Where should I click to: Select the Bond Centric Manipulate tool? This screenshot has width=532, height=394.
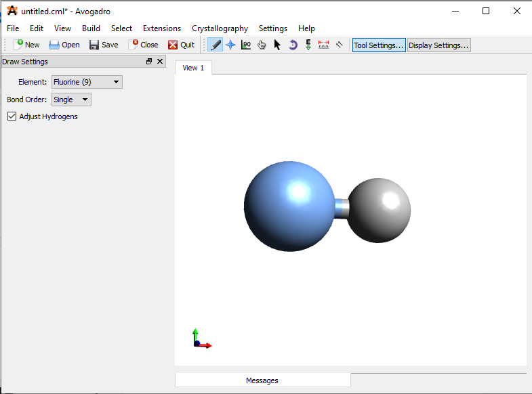[x=246, y=45]
